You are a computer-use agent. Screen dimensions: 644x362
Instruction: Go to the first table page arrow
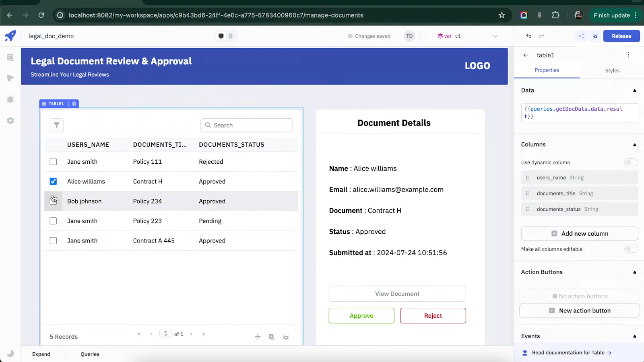click(x=139, y=334)
